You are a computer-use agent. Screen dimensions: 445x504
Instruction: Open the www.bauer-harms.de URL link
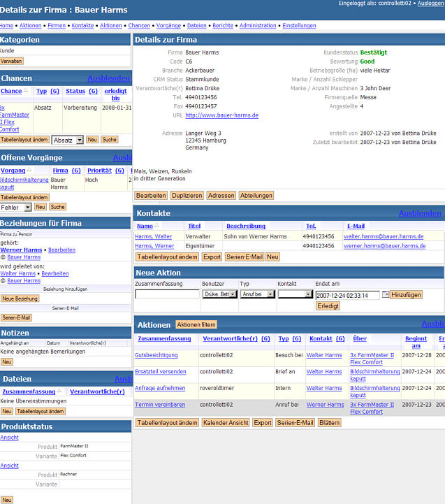click(x=221, y=115)
